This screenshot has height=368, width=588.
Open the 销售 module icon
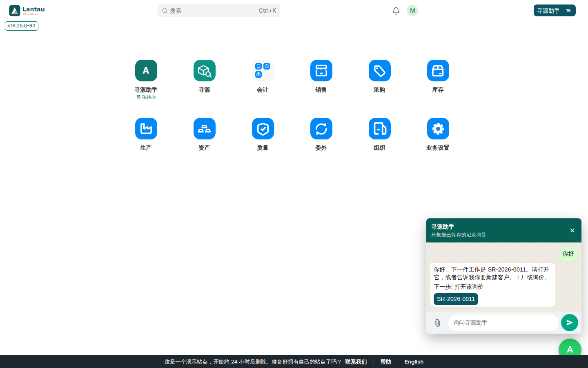tap(321, 70)
